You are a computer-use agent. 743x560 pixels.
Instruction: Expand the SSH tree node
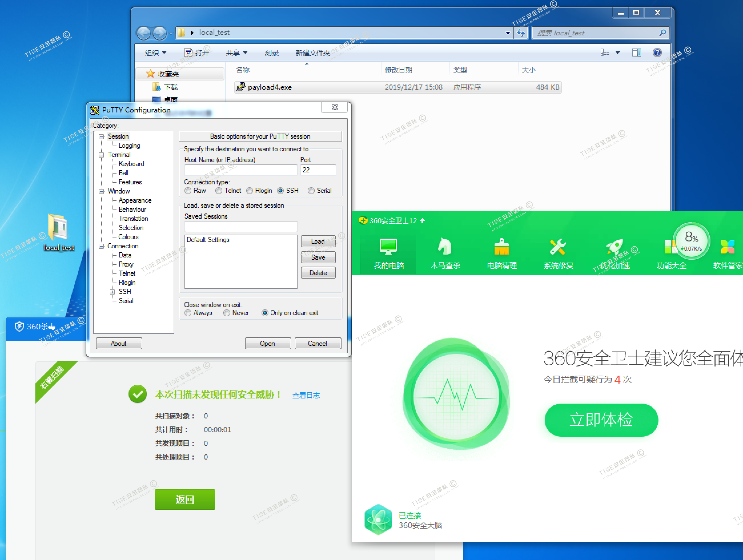pyautogui.click(x=113, y=292)
